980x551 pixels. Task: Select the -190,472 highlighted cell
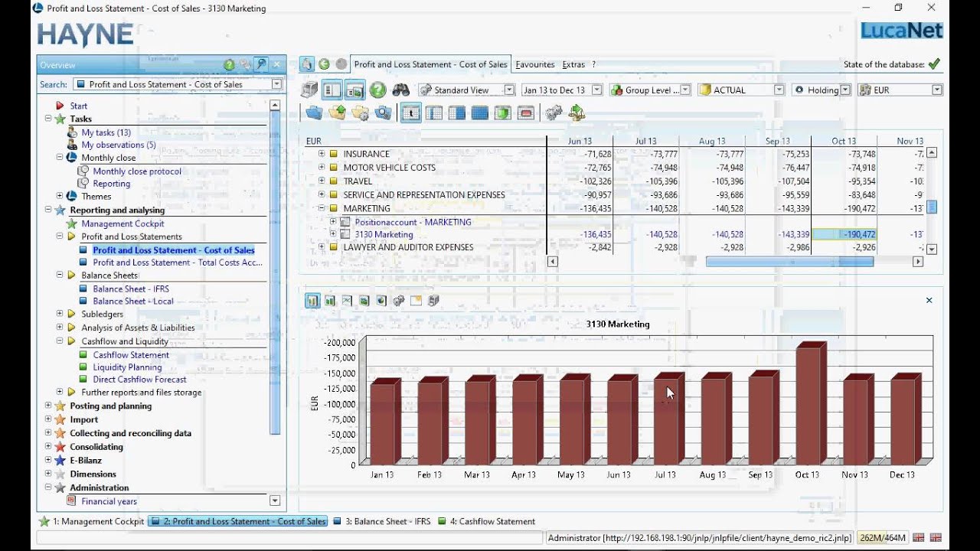844,234
